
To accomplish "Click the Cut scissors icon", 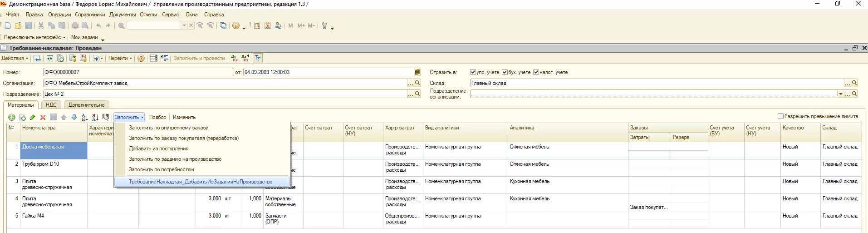I will click(x=41, y=26).
